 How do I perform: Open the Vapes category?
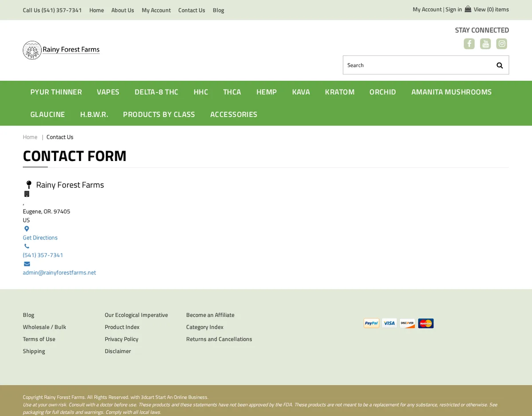108,92
